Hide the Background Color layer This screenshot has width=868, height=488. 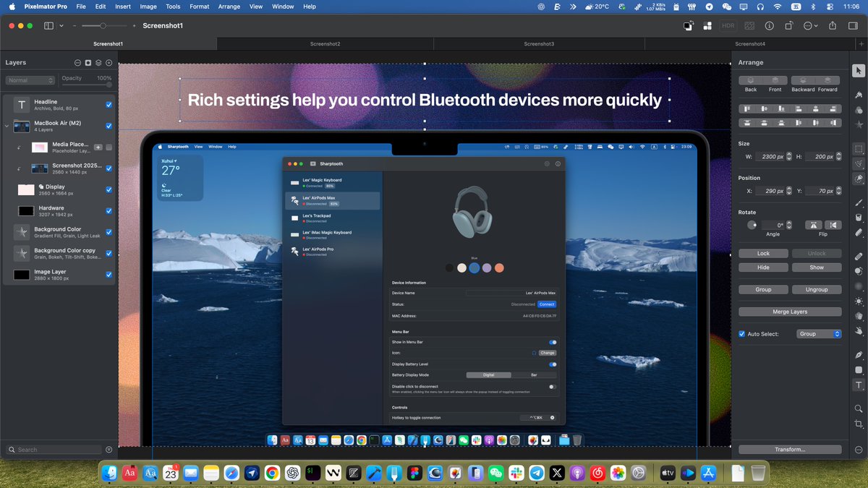click(x=109, y=232)
